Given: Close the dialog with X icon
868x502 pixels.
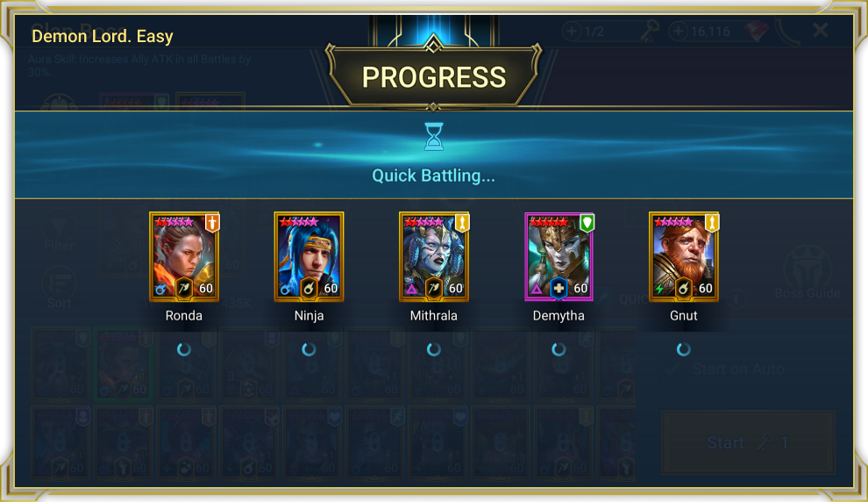Looking at the screenshot, I should coord(821,30).
